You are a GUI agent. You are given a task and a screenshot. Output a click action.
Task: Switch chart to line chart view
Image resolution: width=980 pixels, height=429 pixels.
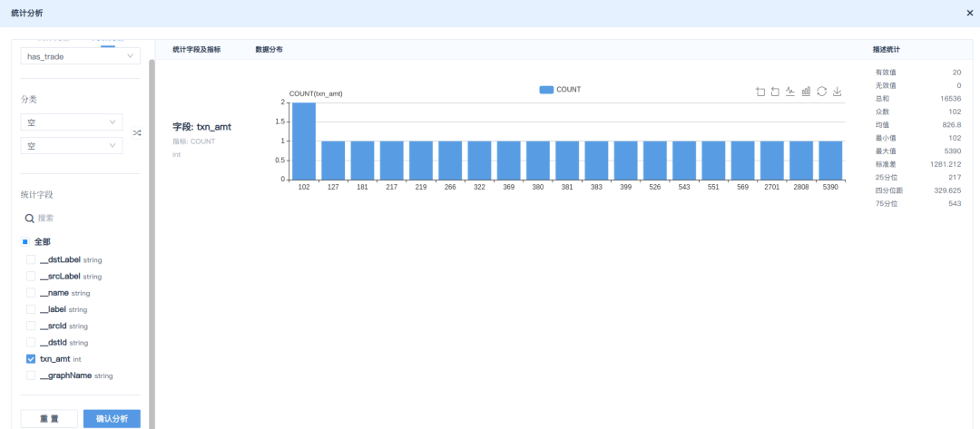(x=790, y=92)
